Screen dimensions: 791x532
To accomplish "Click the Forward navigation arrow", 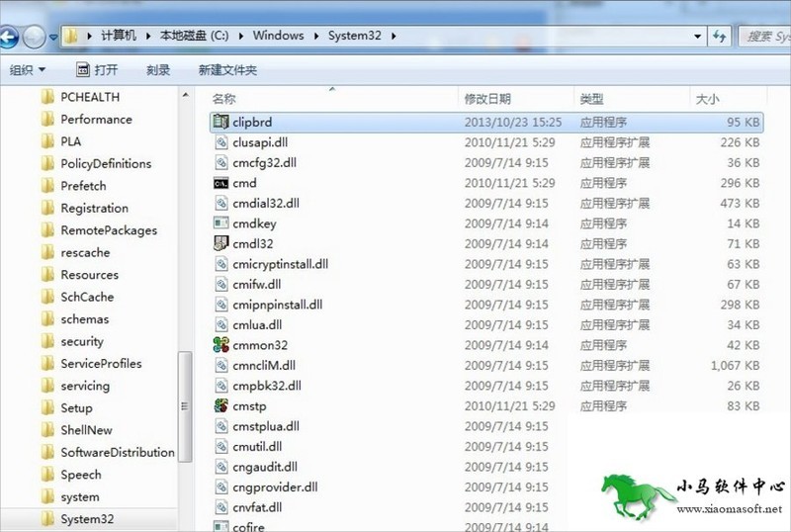I will [35, 37].
